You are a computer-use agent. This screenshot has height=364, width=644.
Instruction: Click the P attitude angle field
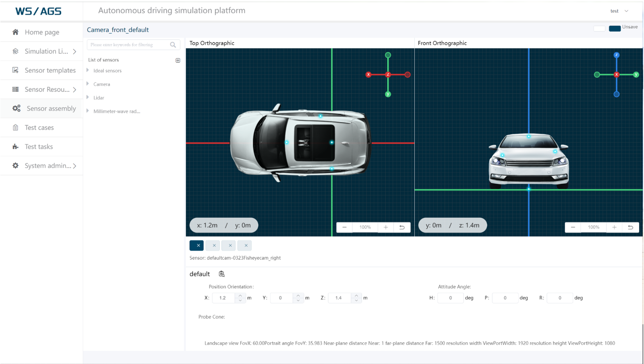click(x=505, y=298)
